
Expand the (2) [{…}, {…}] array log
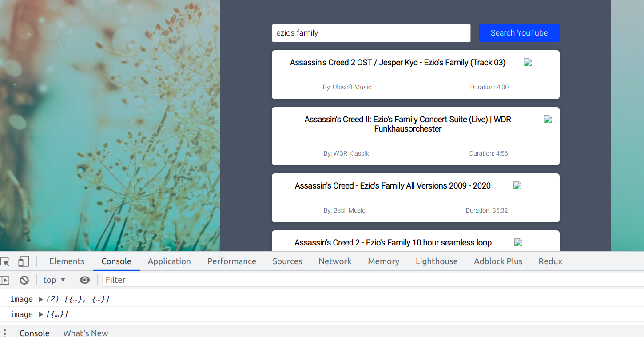(x=41, y=300)
